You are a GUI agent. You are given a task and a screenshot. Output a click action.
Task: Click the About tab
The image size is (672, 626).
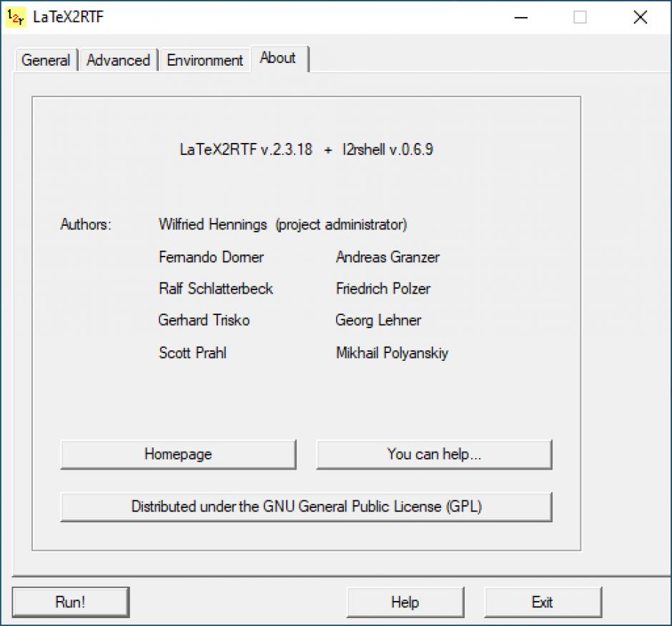click(279, 58)
